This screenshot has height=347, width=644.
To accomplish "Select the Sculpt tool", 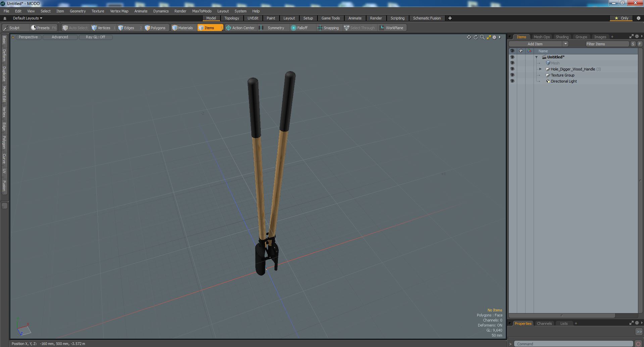I will pos(15,28).
